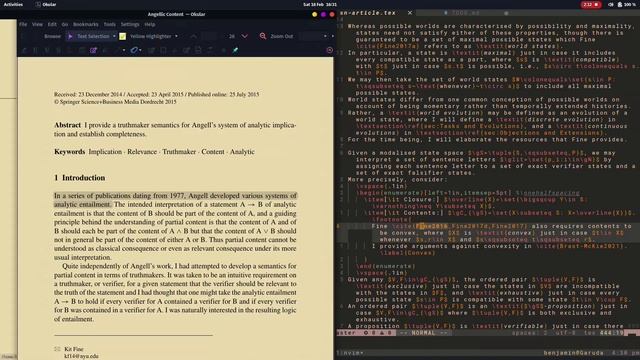Click the cursor position 444:19 in status line
This screenshot has height=360, width=640.
pyautogui.click(x=611, y=333)
